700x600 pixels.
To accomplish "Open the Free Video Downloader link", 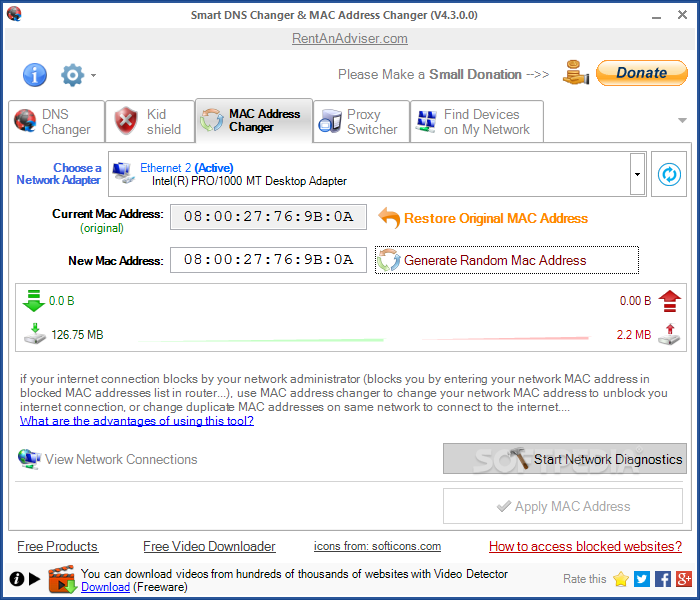I will [x=209, y=546].
